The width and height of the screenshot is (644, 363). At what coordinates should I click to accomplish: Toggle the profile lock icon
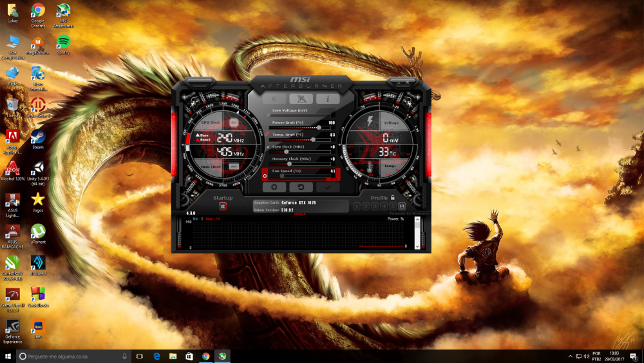[x=392, y=197]
